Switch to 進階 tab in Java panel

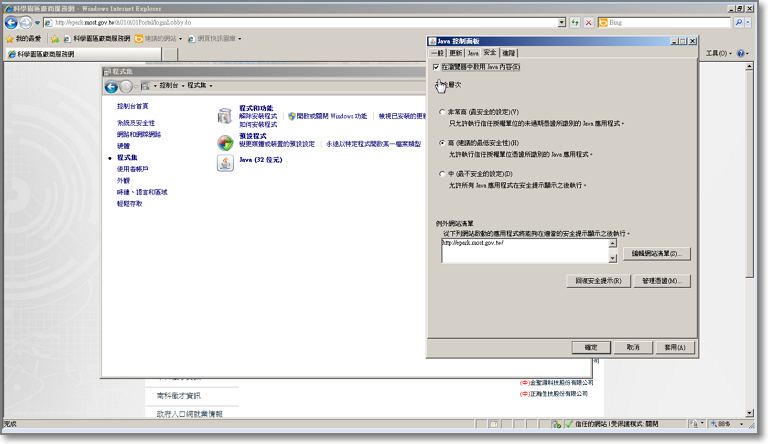pyautogui.click(x=509, y=53)
